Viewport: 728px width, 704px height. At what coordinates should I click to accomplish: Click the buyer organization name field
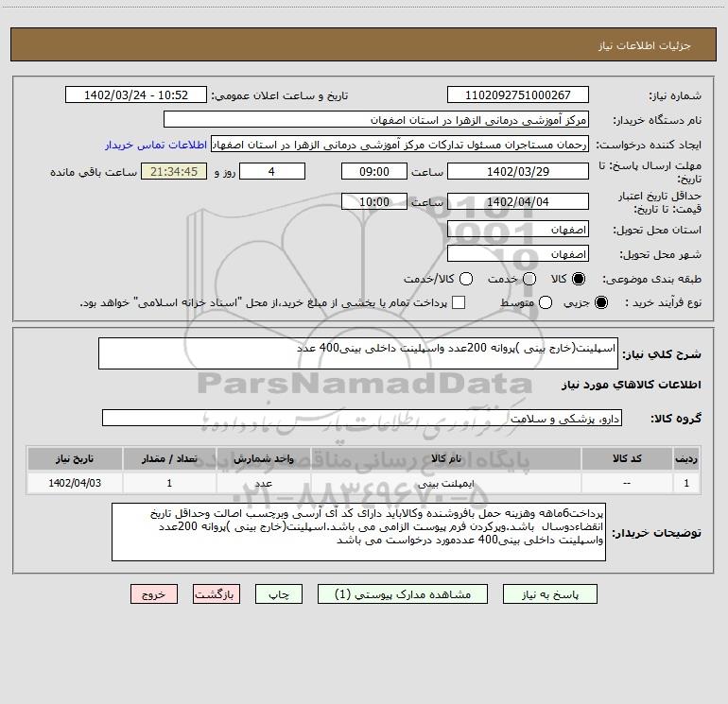(x=376, y=119)
